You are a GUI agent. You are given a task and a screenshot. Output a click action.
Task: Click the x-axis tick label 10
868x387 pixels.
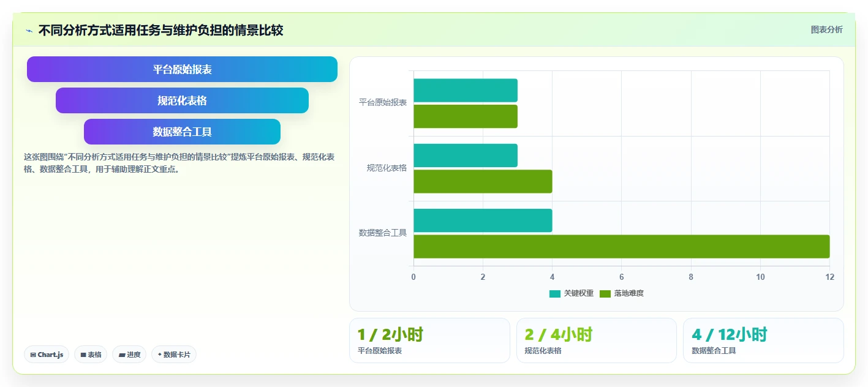(760, 277)
